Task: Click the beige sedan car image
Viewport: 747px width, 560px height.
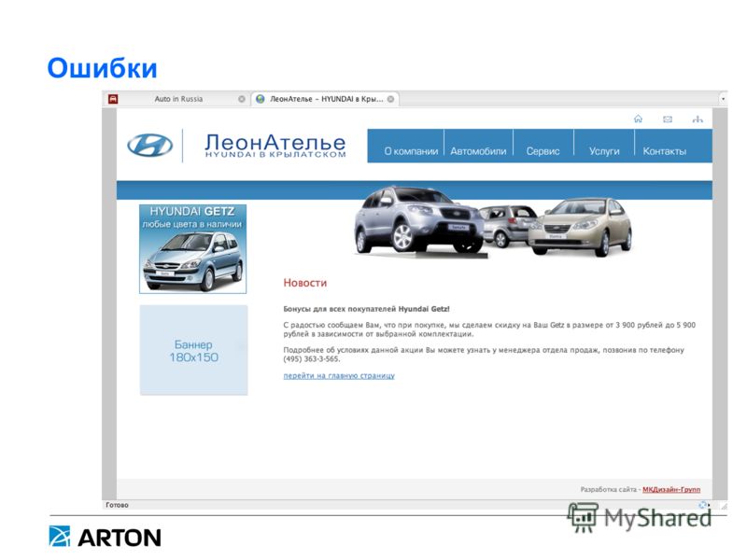Action: 580,228
